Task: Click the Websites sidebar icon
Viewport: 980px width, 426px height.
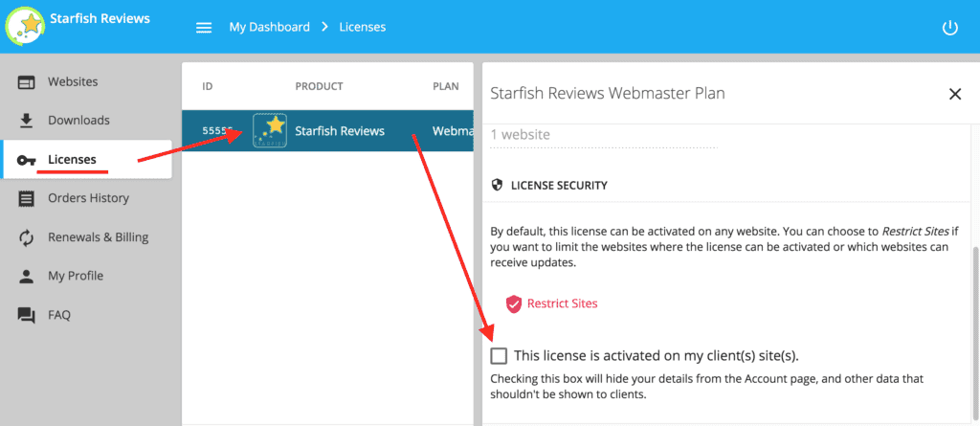Action: (26, 82)
